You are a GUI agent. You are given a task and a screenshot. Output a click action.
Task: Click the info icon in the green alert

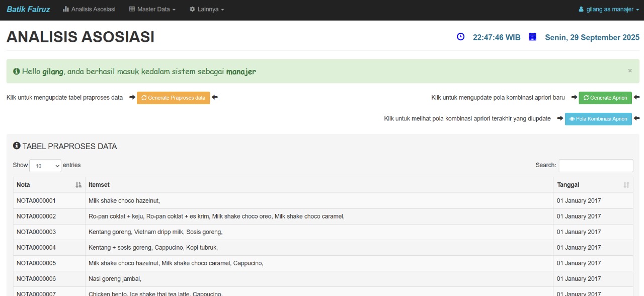click(16, 71)
